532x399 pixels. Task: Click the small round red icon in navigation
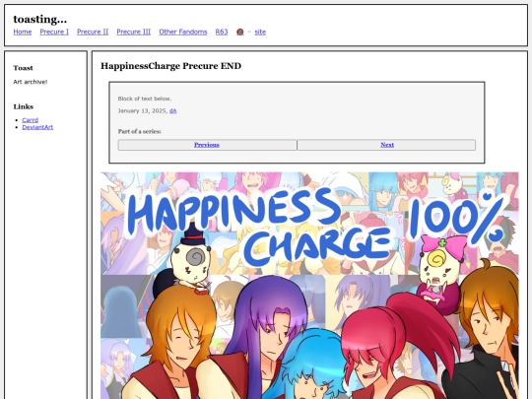point(239,32)
